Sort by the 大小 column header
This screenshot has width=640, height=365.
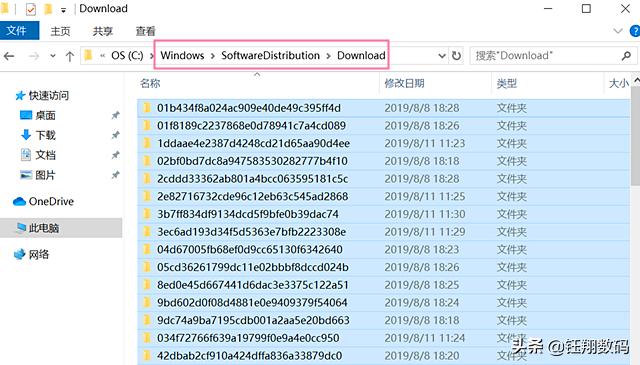[x=618, y=83]
